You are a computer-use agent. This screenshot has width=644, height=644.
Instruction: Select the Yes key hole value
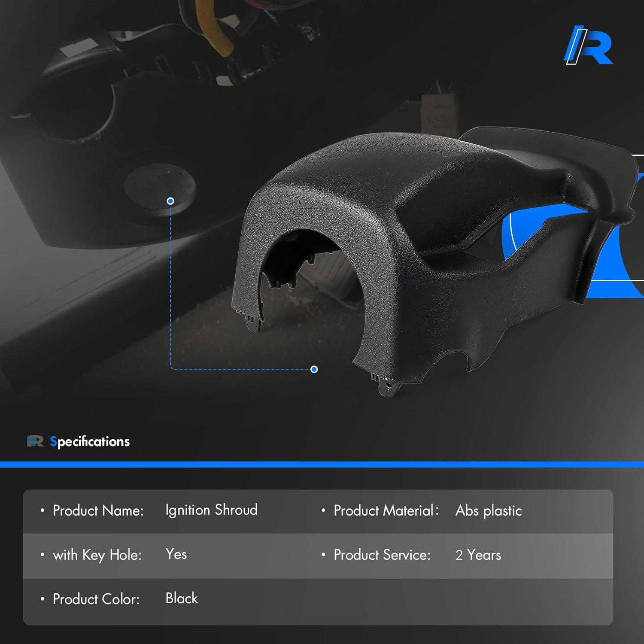[x=176, y=554]
